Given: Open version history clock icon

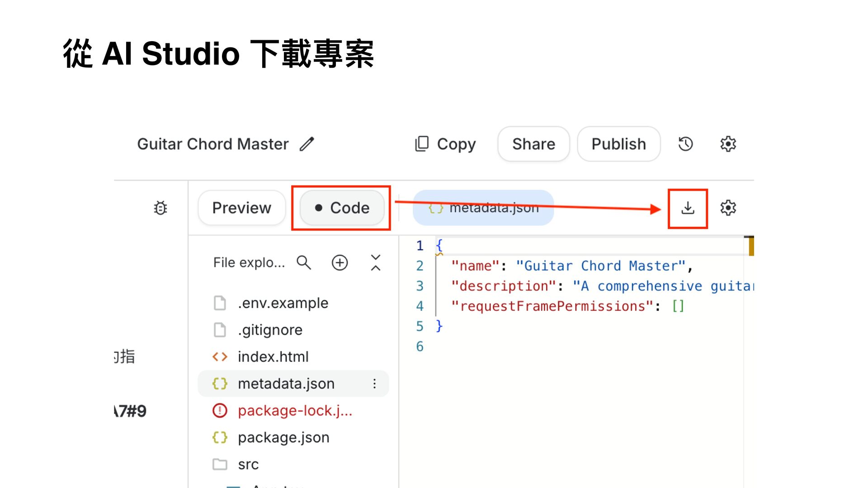Looking at the screenshot, I should [x=685, y=144].
